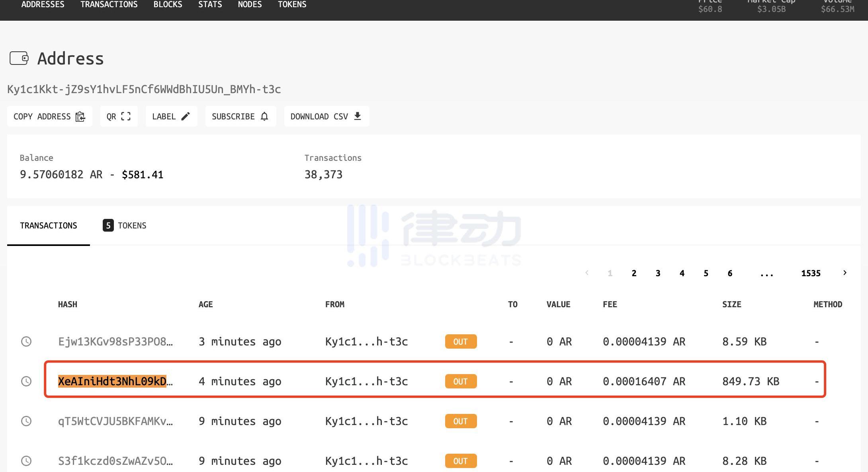Click the download CSV arrow icon
Screen dimensions: 868x472
(x=358, y=116)
